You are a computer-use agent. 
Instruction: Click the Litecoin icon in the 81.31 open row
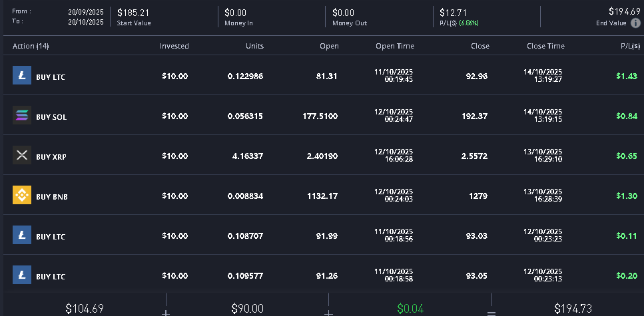tap(22, 76)
